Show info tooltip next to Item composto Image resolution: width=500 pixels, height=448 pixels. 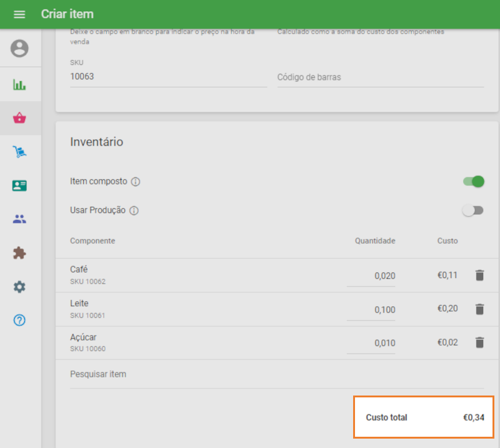tap(136, 182)
